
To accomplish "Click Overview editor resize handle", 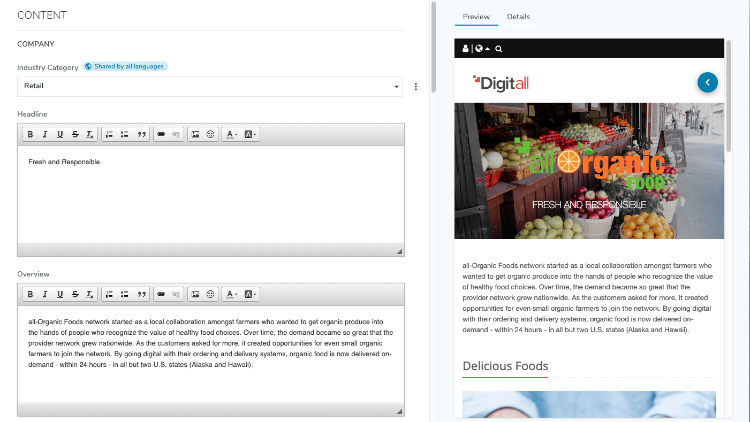I will 399,411.
